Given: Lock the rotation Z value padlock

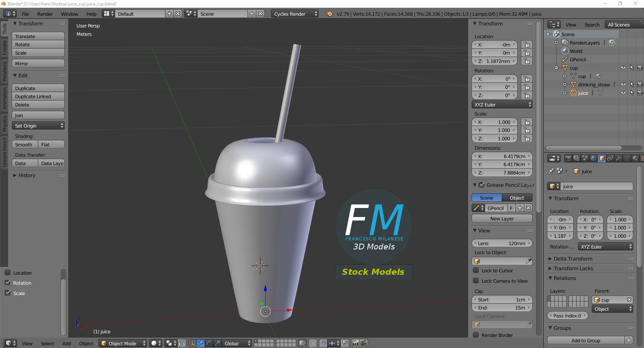Looking at the screenshot, I should click(x=527, y=95).
